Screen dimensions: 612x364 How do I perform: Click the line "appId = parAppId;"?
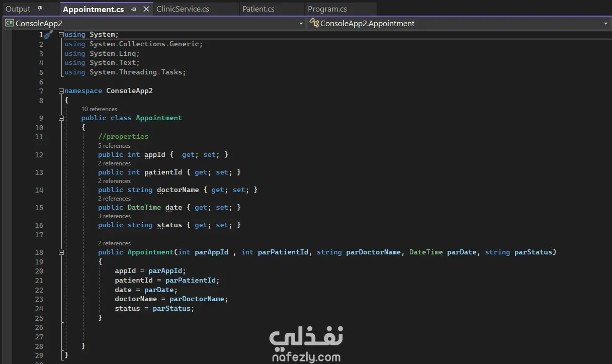(x=150, y=271)
